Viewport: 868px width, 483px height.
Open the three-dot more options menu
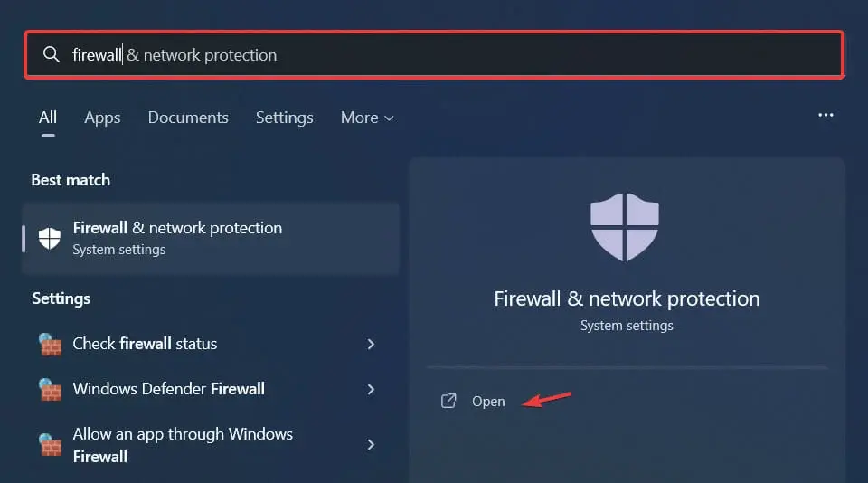click(826, 116)
